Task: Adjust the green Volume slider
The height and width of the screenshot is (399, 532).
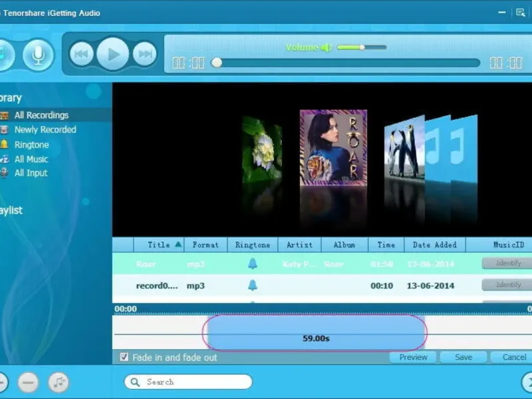Action: click(362, 47)
